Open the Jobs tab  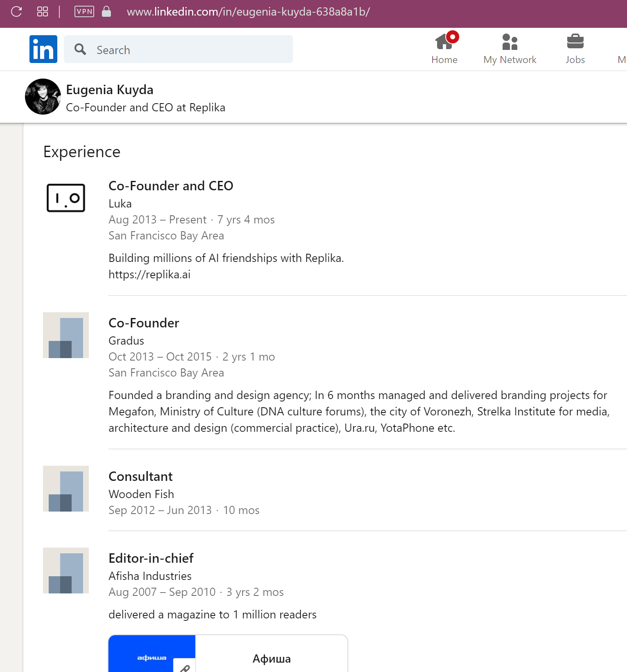click(575, 48)
